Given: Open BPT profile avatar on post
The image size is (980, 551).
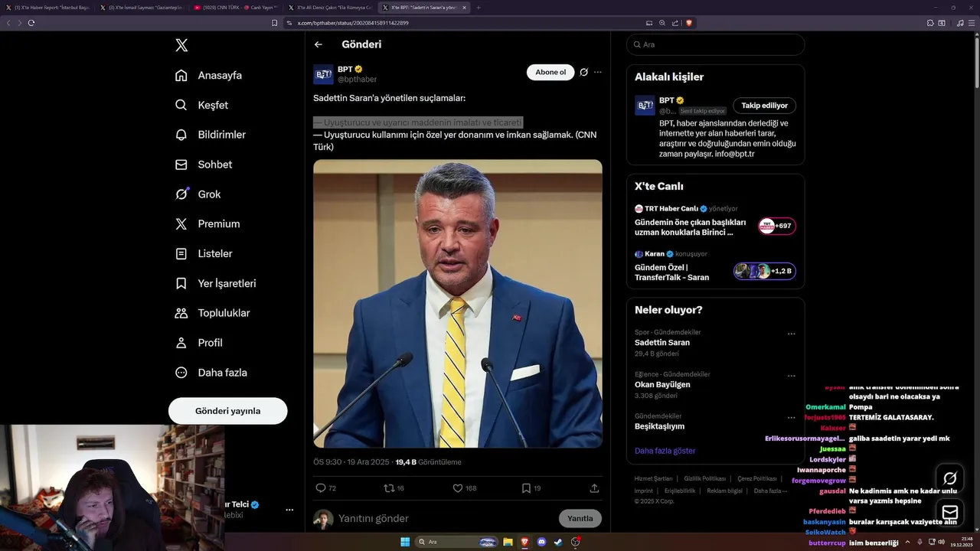Looking at the screenshot, I should pos(323,74).
